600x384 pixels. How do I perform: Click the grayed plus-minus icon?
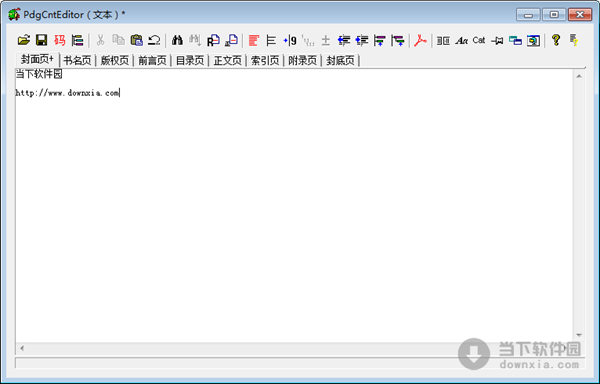coord(326,40)
